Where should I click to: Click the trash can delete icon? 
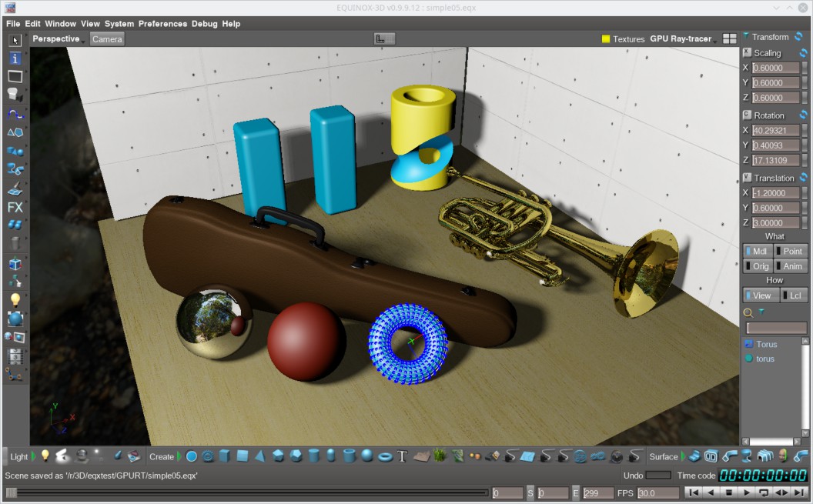[15, 244]
